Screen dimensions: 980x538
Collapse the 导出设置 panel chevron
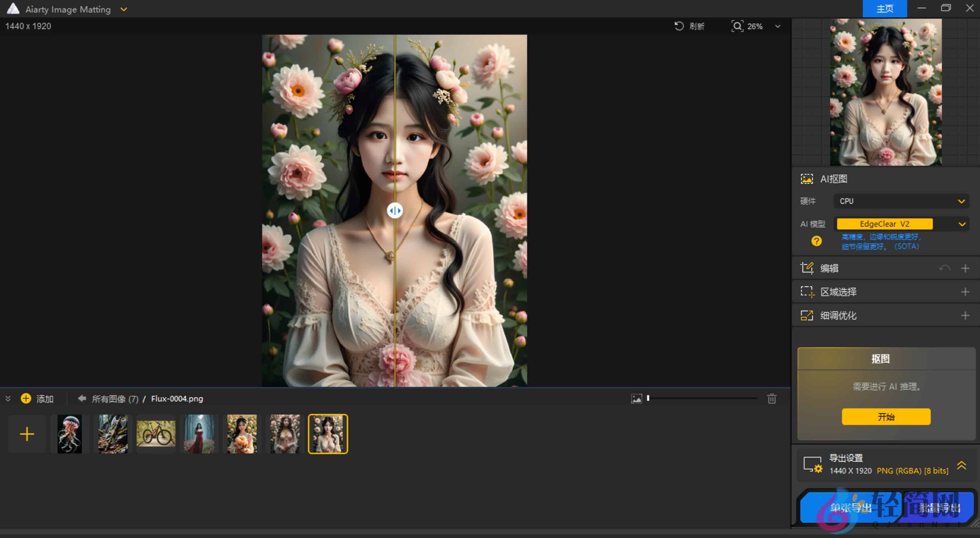point(962,465)
